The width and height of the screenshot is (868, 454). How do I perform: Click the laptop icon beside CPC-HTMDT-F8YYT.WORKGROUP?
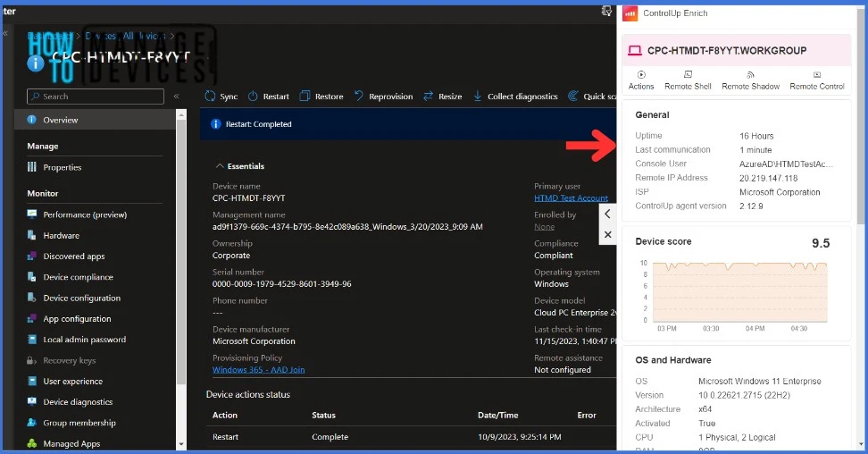[634, 50]
